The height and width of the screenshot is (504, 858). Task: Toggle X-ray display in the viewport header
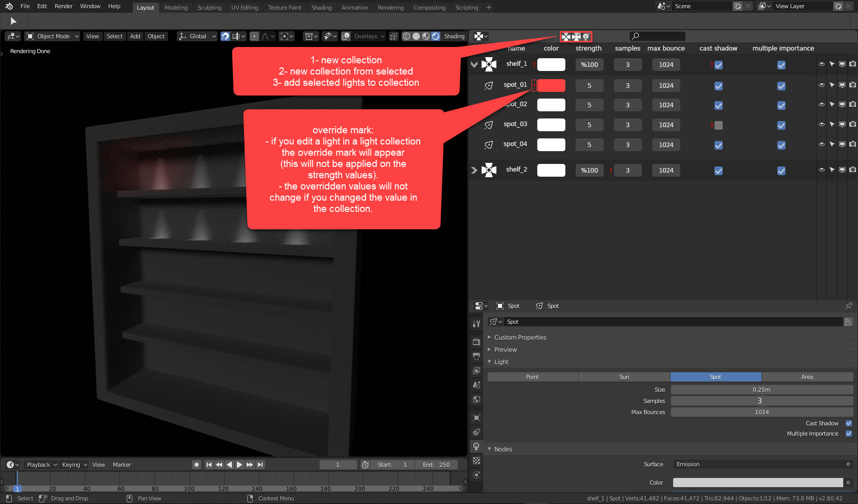[x=393, y=36]
